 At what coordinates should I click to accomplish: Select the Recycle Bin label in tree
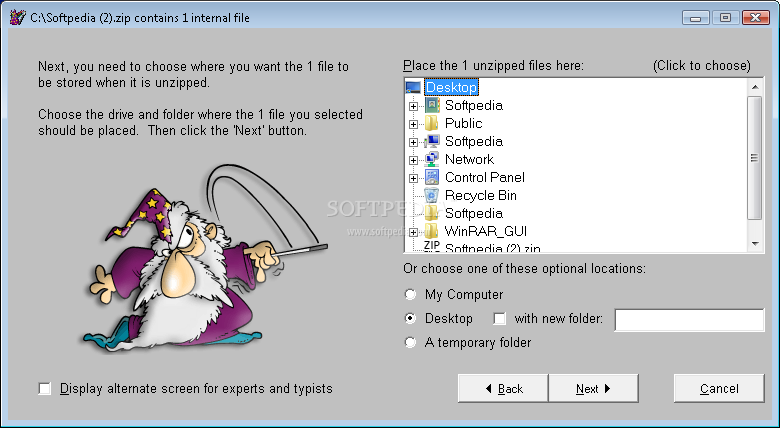point(481,195)
